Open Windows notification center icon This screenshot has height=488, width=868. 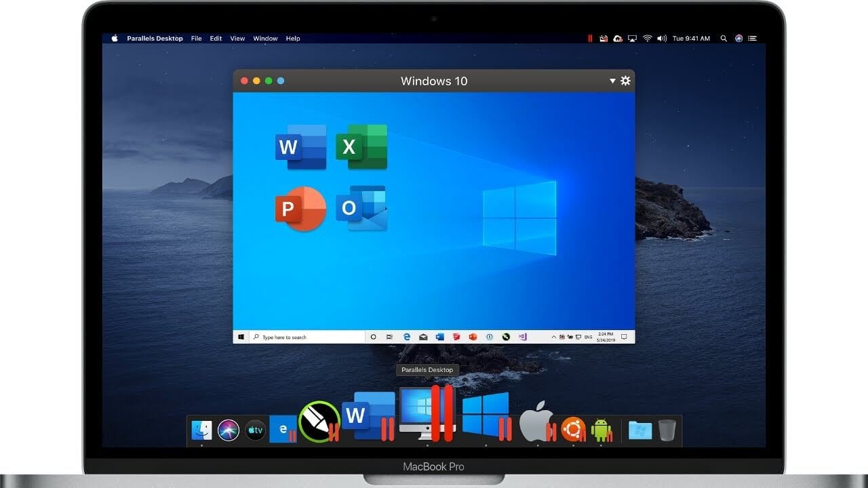pos(624,337)
